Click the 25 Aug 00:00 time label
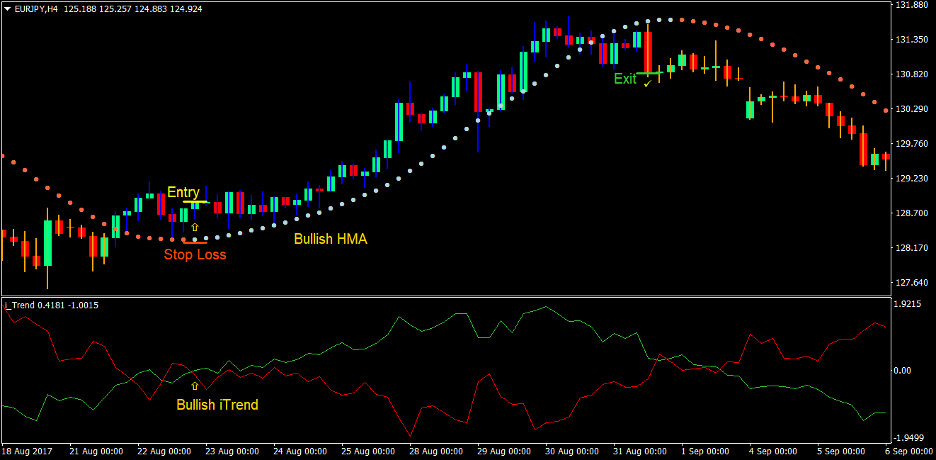The width and height of the screenshot is (936, 460). [x=369, y=452]
